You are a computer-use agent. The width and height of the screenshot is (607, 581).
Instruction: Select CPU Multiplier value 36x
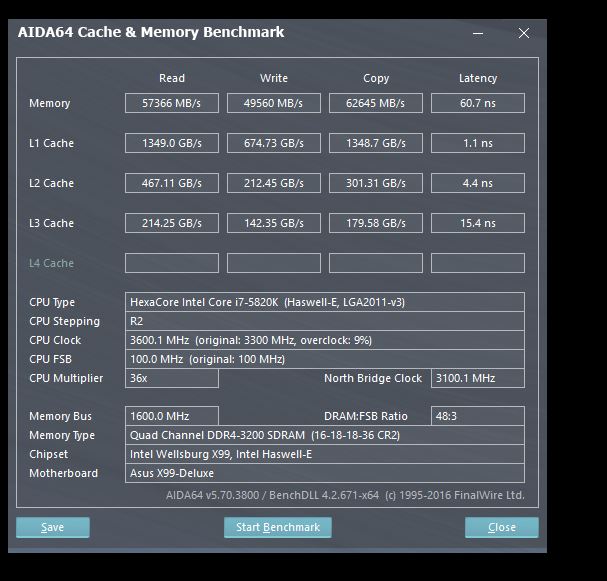172,378
